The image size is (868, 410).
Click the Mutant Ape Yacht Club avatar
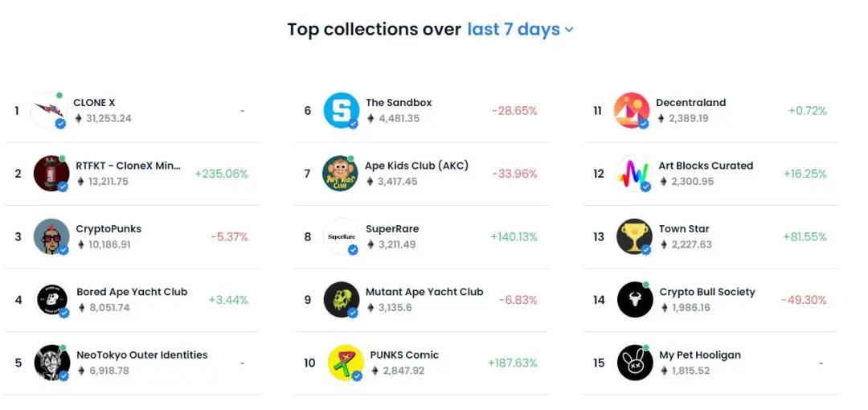[x=341, y=300]
